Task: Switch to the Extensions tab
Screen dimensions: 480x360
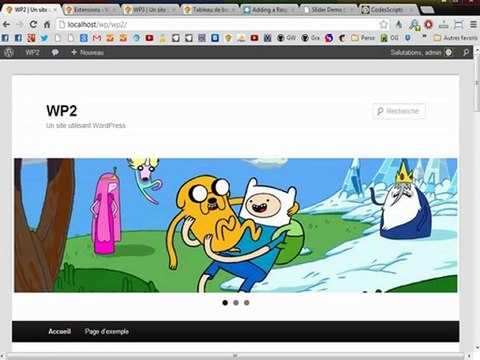Action: click(91, 10)
